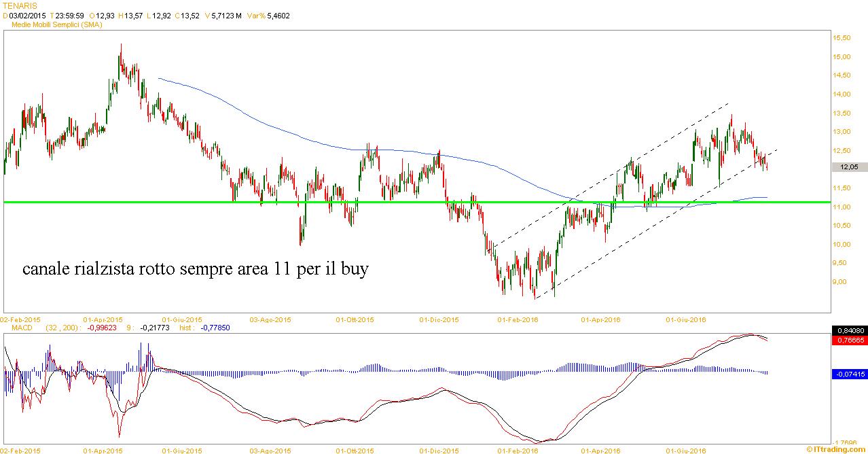868x454 pixels.
Task: Click the 'hist :' label
Action: point(187,328)
